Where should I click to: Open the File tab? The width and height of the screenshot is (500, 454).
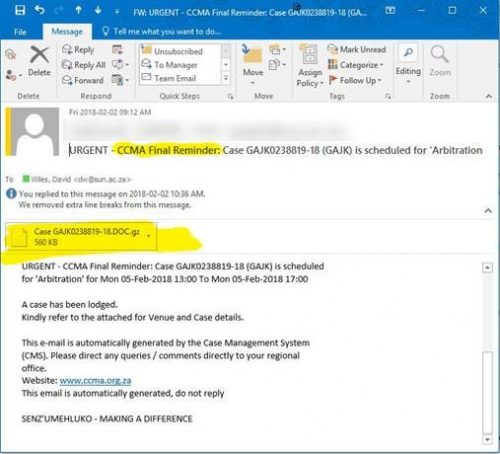(x=20, y=32)
